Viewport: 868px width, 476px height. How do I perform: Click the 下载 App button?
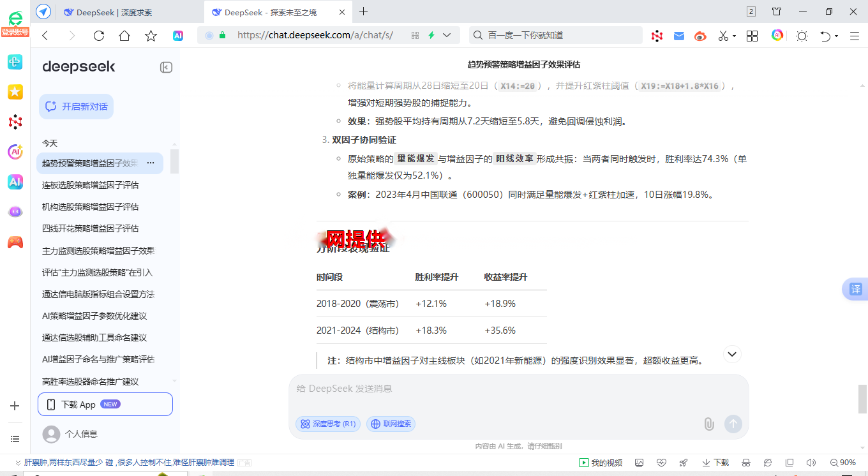point(105,405)
